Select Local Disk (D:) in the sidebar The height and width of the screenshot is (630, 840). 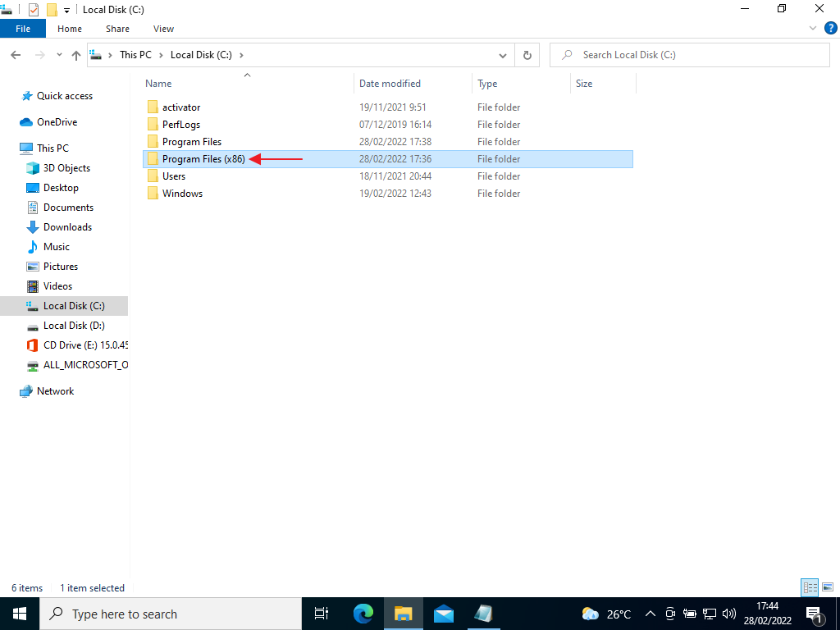(74, 325)
